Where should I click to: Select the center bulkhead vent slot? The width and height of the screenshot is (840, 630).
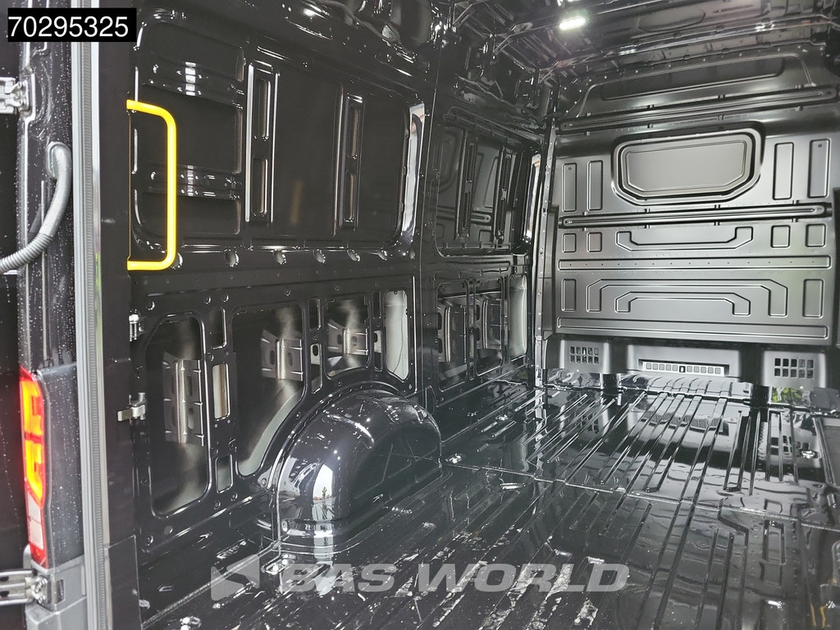tap(681, 366)
